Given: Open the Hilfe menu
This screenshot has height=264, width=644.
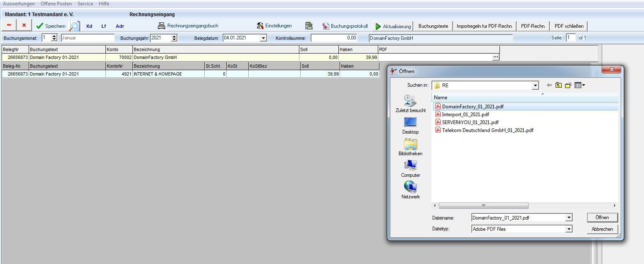Looking at the screenshot, I should [104, 4].
